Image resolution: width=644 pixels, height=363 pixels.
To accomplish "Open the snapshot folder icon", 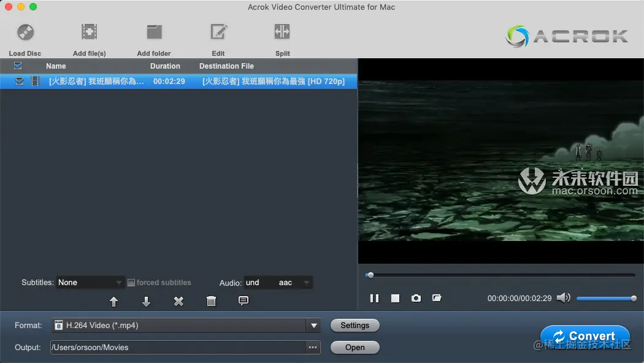I will point(437,298).
